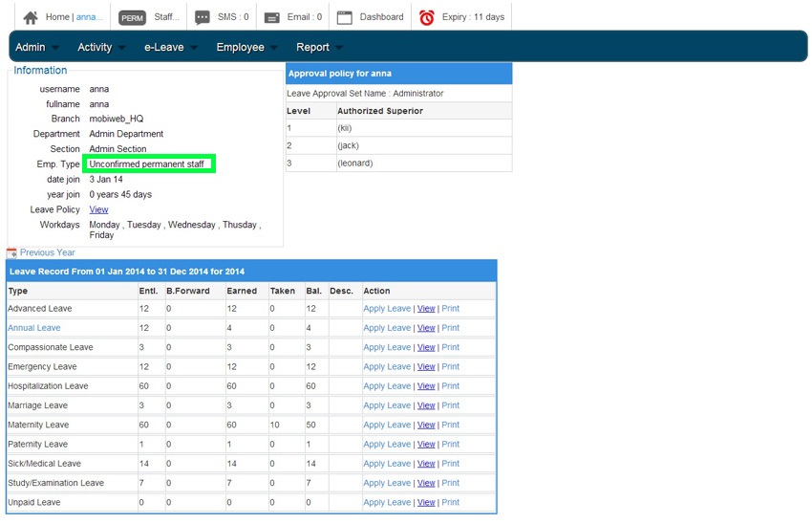The width and height of the screenshot is (812, 524).
Task: Apply Leave for Paternity Leave
Action: tap(387, 445)
